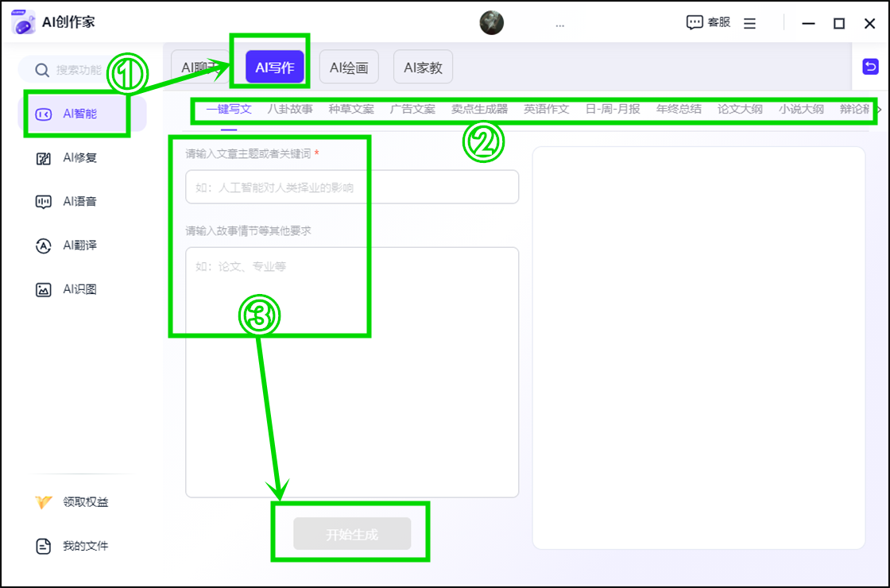Expand more writing tabs with right chevron

click(x=879, y=110)
